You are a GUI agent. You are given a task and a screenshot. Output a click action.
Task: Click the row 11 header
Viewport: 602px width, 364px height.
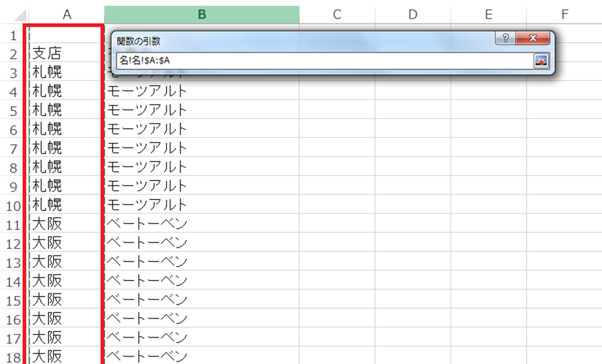coord(12,224)
